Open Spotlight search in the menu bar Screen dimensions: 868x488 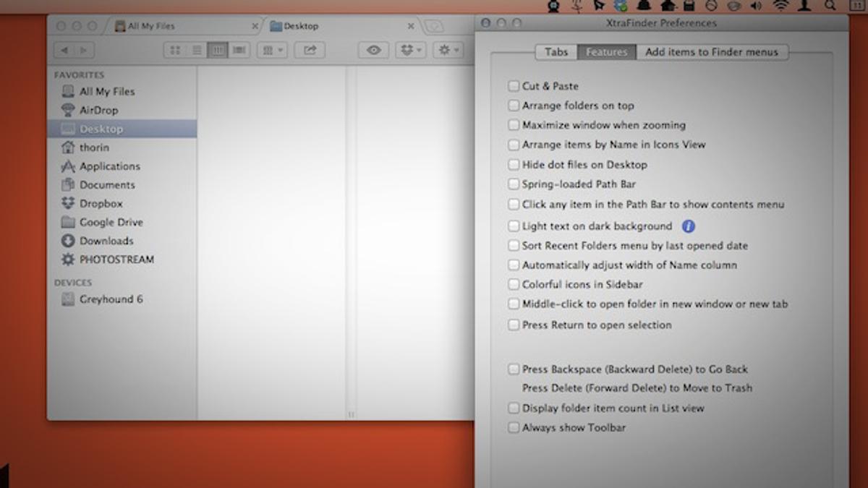830,6
